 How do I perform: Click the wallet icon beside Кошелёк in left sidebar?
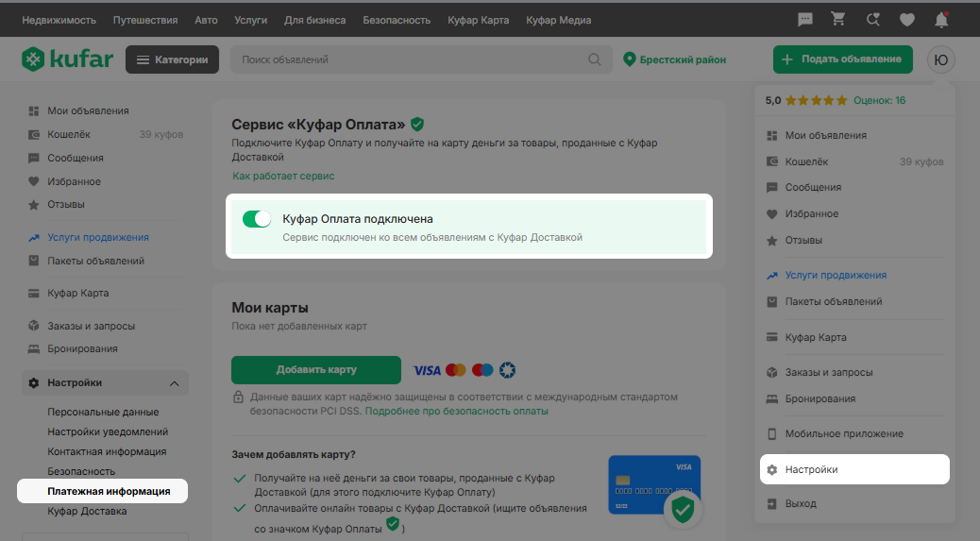(x=34, y=134)
